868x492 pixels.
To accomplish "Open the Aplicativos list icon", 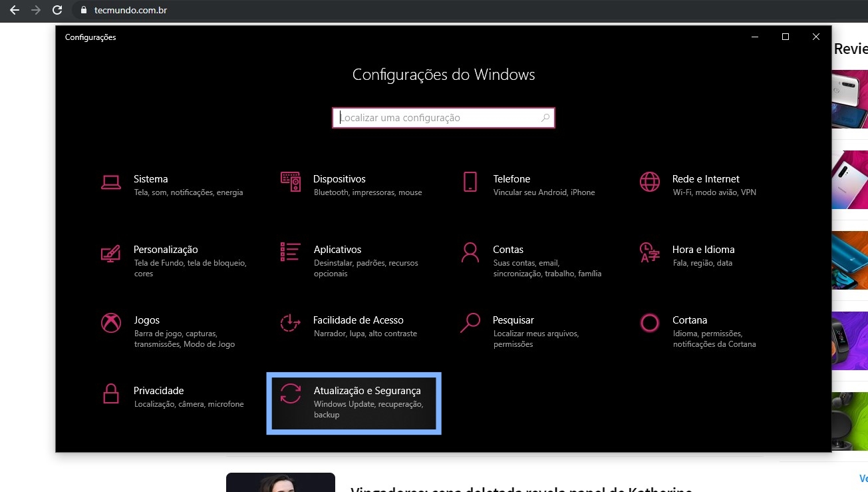I will coord(291,252).
